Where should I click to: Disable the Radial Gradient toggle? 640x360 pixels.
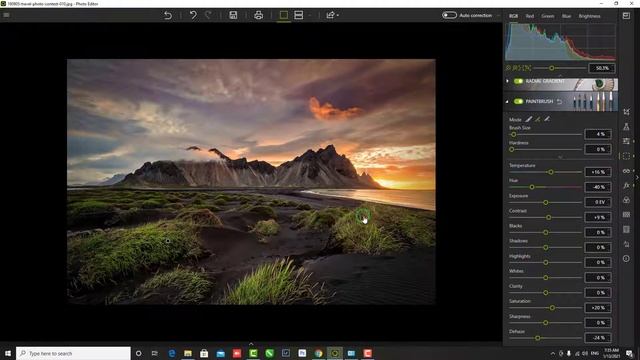tap(518, 81)
